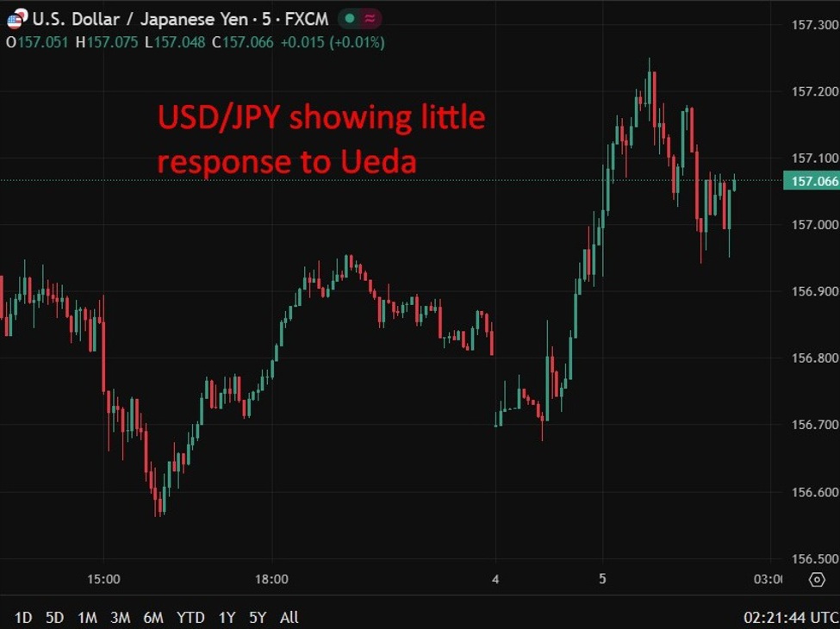Click the US flag symbol logo

click(15, 18)
